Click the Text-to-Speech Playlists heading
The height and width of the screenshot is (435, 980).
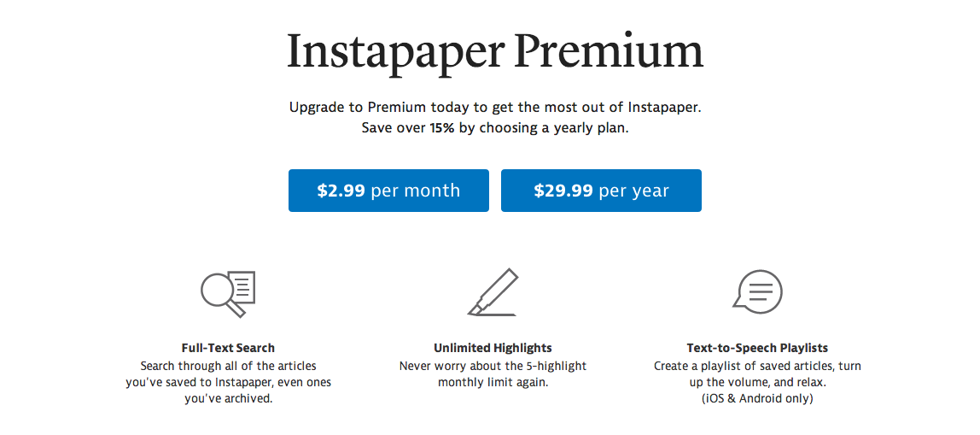pos(757,348)
